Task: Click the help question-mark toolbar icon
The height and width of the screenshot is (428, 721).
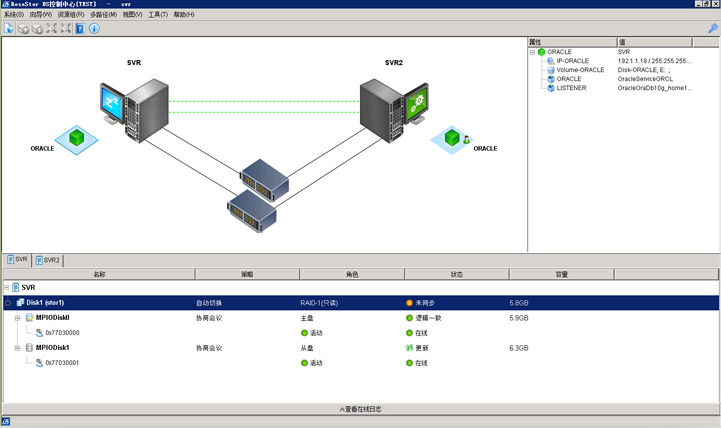Action: 80,29
